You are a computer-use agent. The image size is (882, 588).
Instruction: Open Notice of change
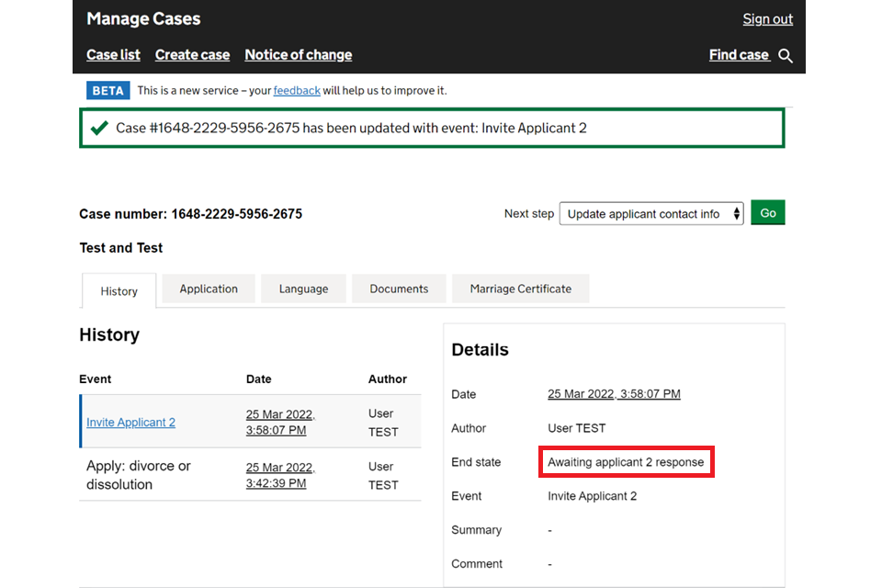[x=298, y=55]
